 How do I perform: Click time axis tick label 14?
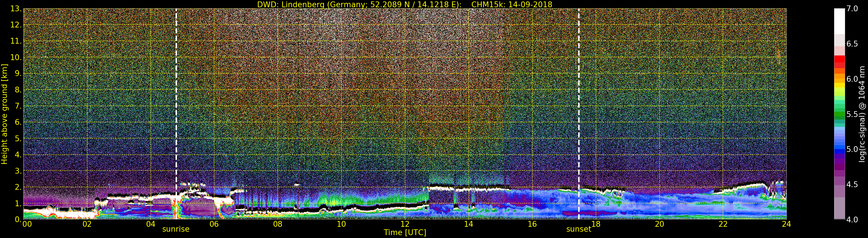tap(468, 224)
